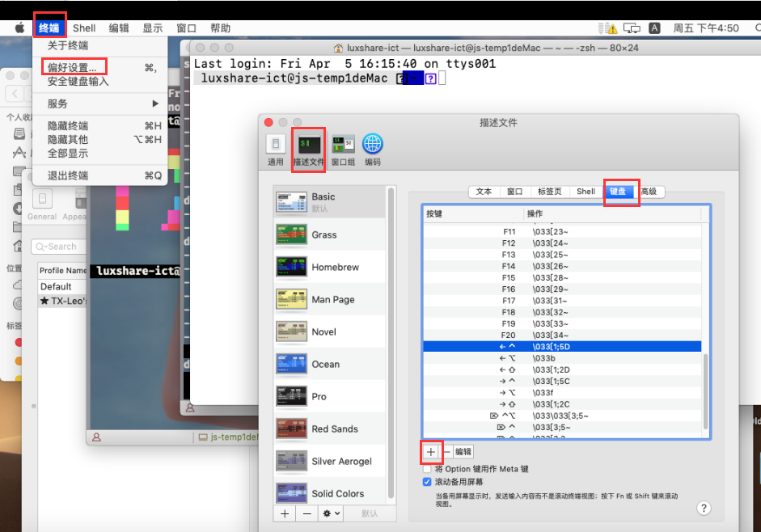The image size is (761, 532).
Task: Select the Grass profile
Action: (x=330, y=235)
